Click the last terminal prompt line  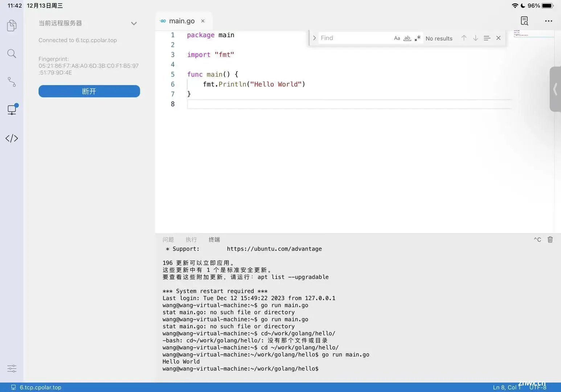240,369
